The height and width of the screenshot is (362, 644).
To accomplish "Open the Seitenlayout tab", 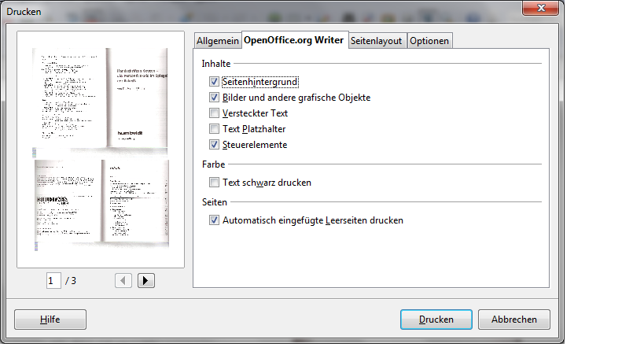I will 377,41.
